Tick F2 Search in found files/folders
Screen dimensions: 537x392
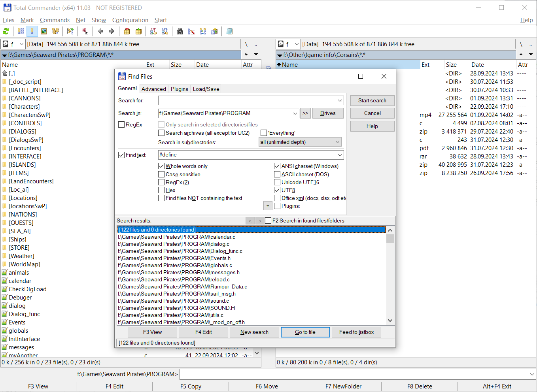click(268, 220)
